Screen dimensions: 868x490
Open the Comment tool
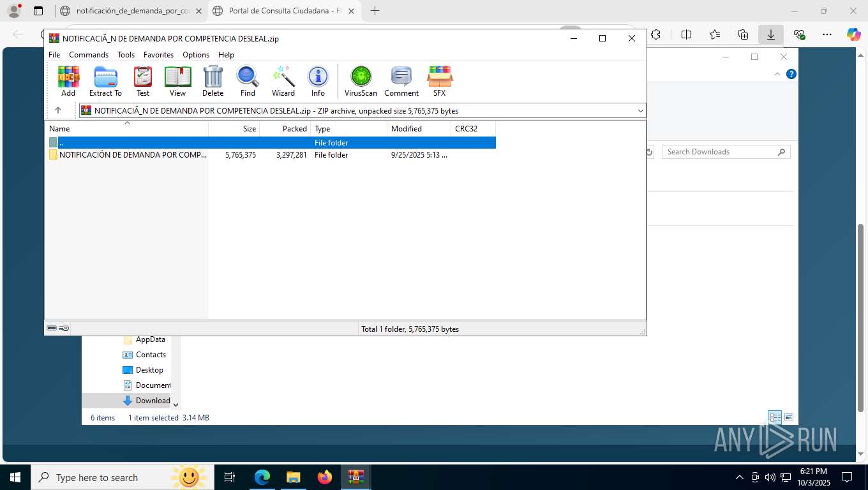[x=401, y=81]
